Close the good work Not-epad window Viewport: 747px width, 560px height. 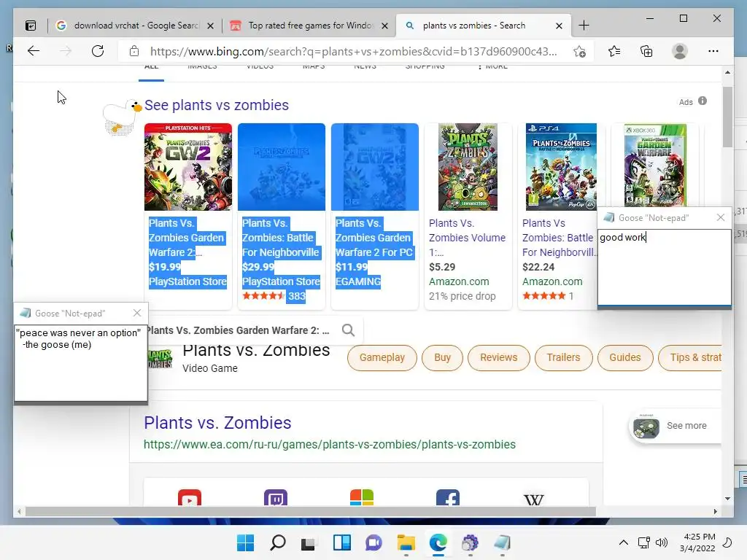(721, 217)
